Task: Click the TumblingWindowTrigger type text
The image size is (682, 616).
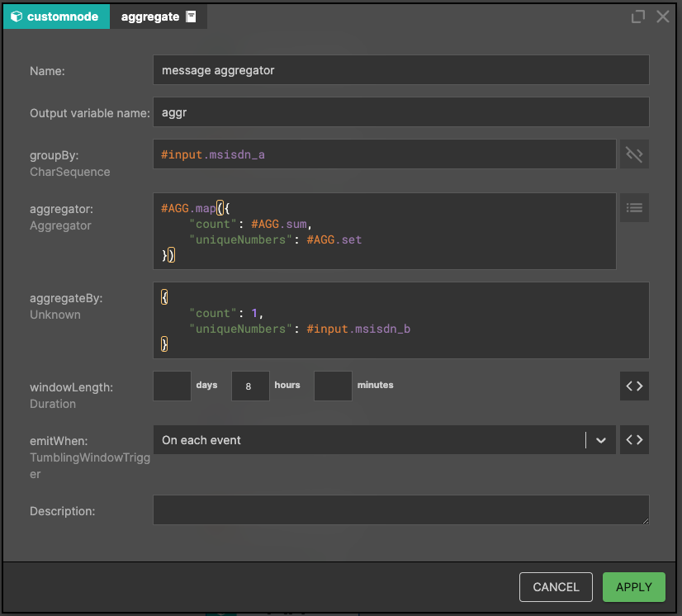Action: pos(90,466)
